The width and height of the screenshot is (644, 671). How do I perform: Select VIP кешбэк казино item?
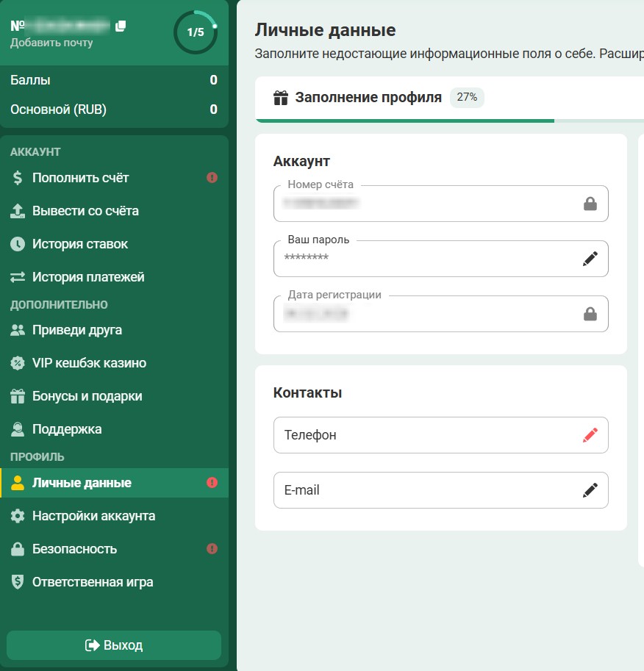(89, 363)
